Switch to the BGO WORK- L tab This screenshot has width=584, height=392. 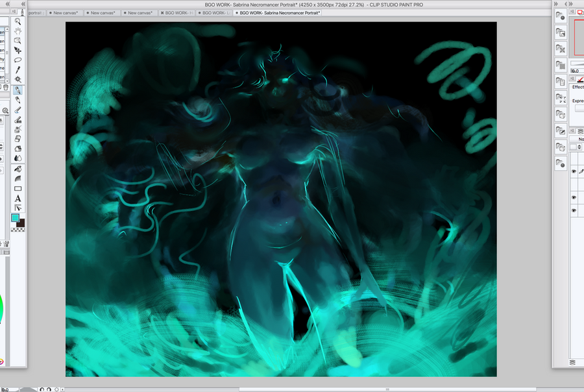tap(214, 13)
